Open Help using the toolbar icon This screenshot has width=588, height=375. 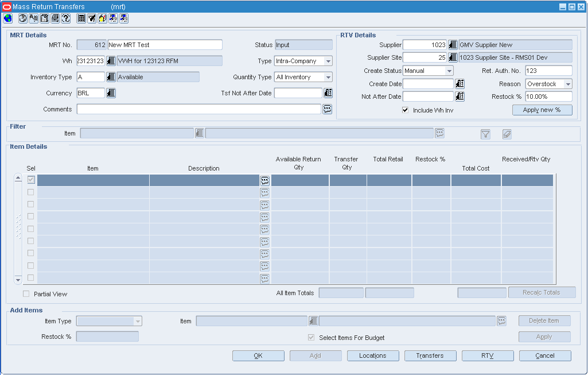click(x=65, y=18)
